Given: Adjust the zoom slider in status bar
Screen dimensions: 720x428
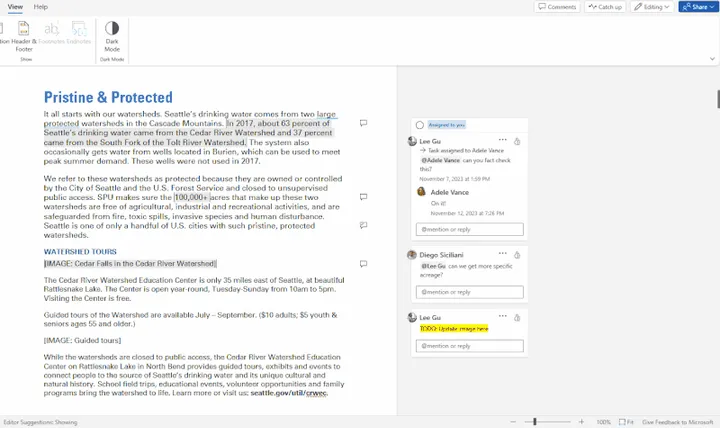Looking at the screenshot, I should (x=536, y=422).
